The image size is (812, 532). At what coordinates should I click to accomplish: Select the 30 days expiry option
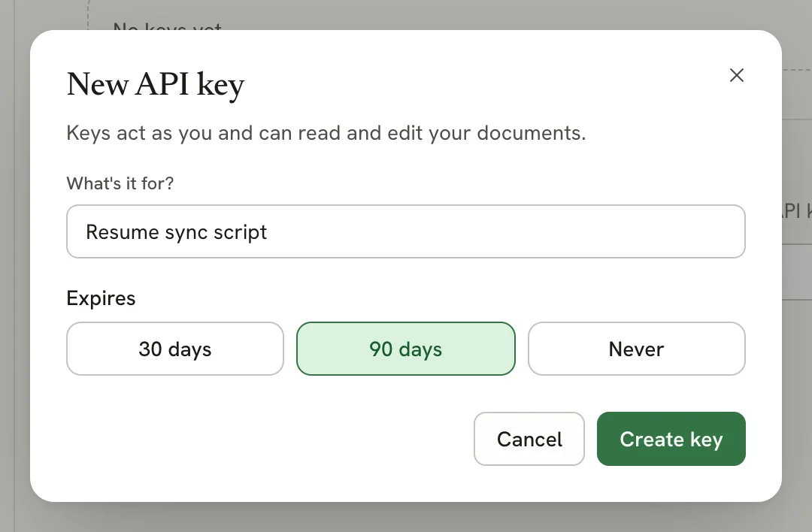(175, 349)
